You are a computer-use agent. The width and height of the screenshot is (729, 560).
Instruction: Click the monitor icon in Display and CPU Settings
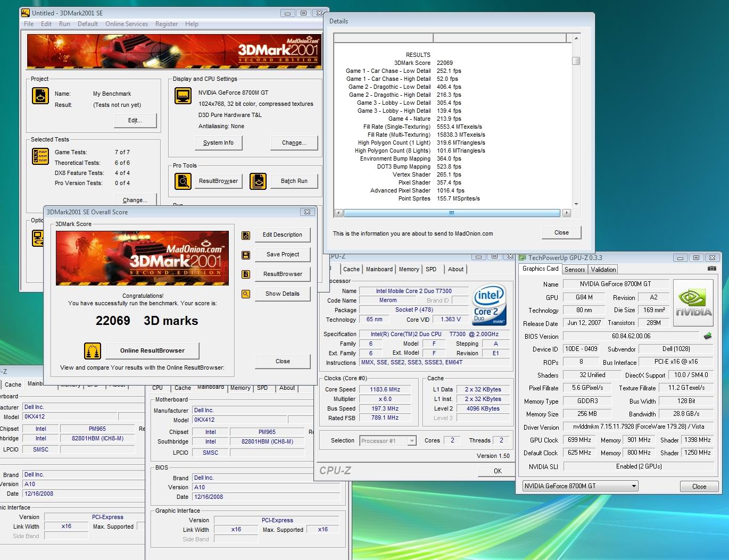tap(183, 96)
